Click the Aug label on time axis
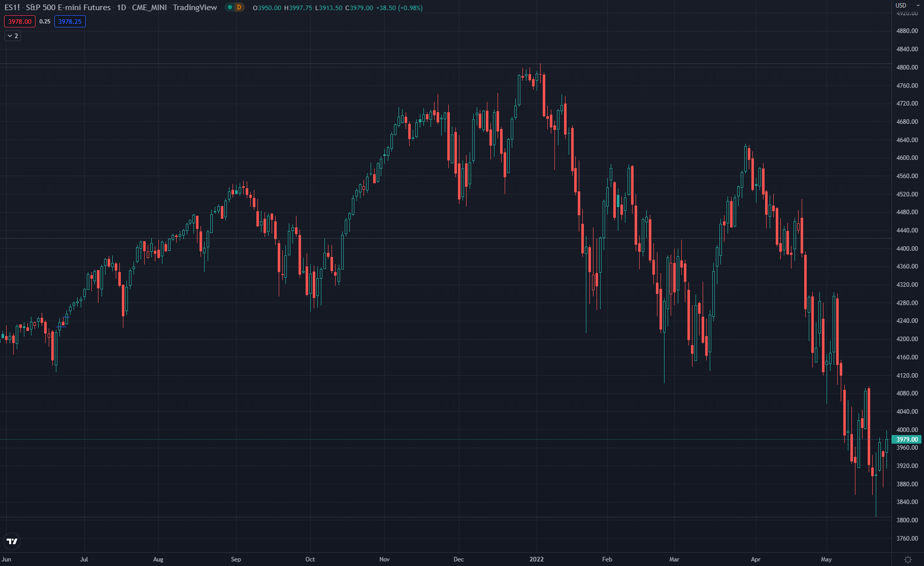 pos(158,559)
